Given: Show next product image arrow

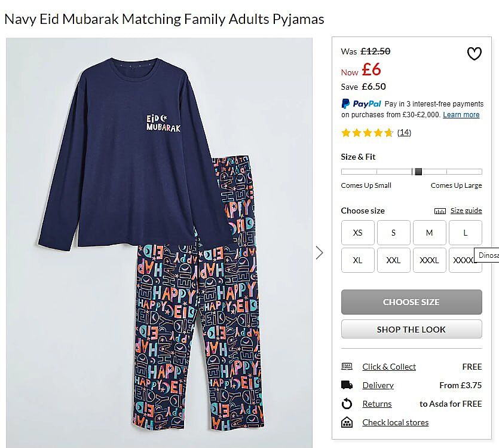Looking at the screenshot, I should click(319, 252).
